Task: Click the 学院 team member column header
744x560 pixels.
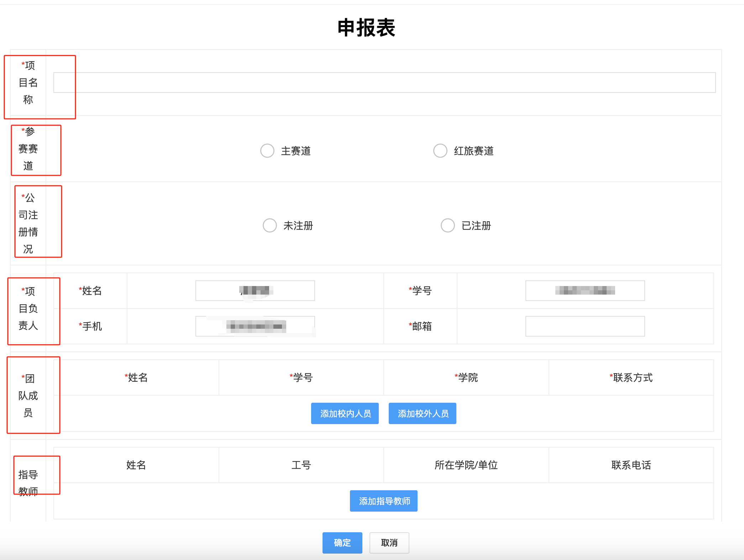Action: click(x=466, y=377)
